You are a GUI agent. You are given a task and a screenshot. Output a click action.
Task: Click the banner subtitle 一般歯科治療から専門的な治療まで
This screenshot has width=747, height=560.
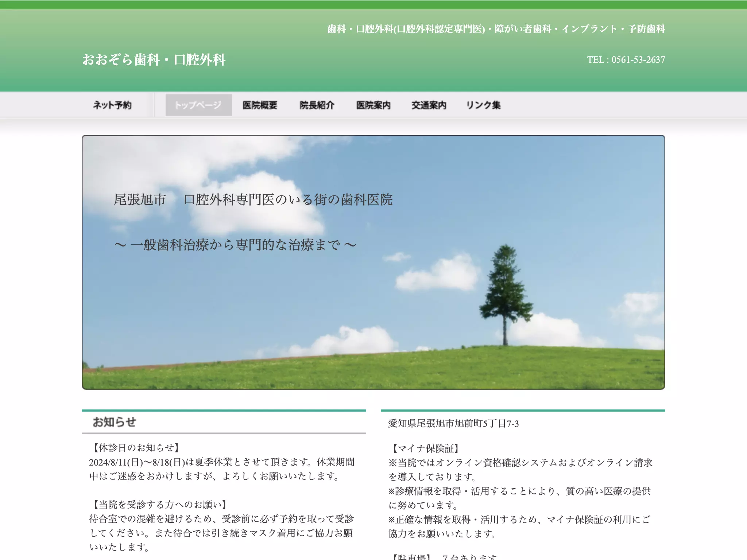[x=235, y=245]
